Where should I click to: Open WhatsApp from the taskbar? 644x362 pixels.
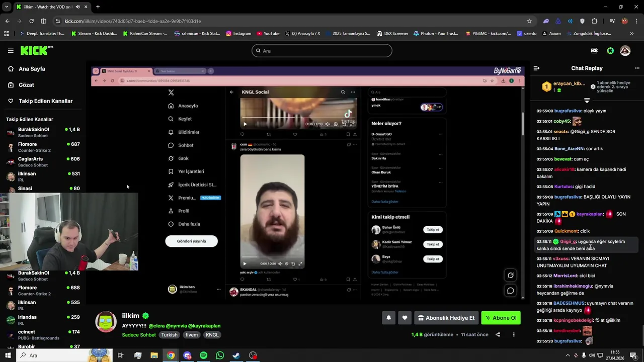(x=220, y=355)
